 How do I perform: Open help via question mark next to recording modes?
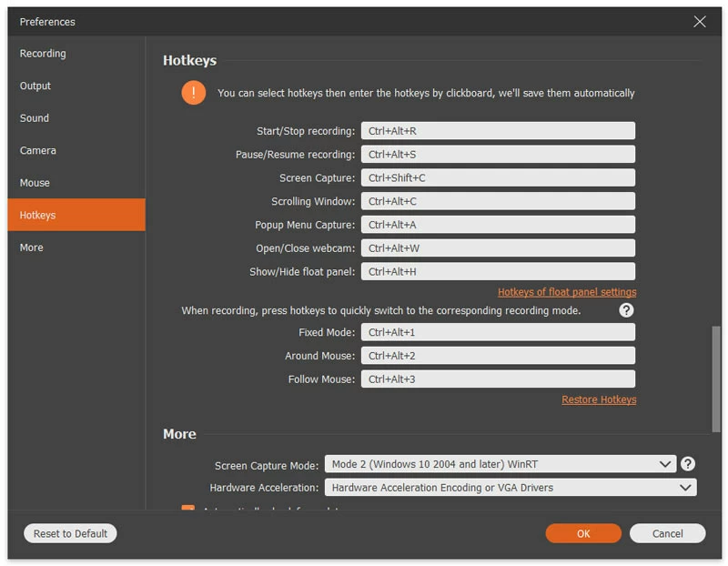click(x=626, y=309)
